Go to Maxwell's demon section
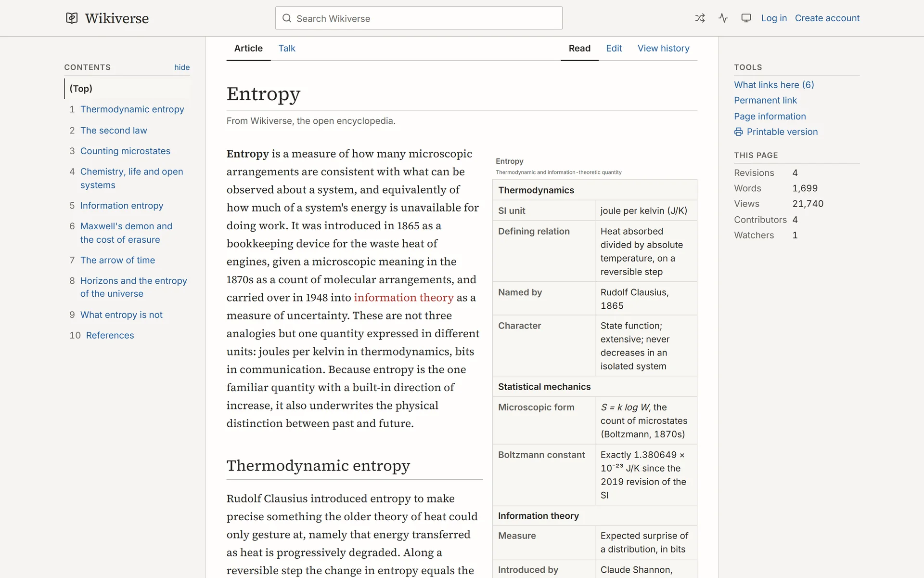 pos(126,233)
